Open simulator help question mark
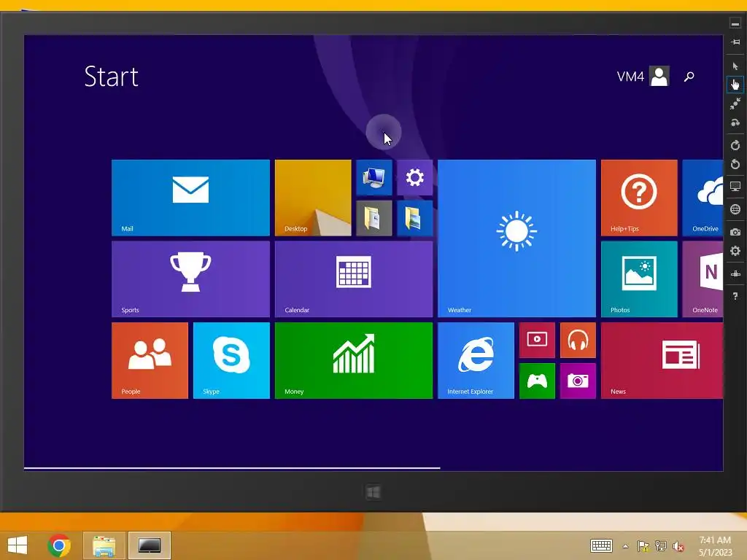747x560 pixels. pos(735,296)
